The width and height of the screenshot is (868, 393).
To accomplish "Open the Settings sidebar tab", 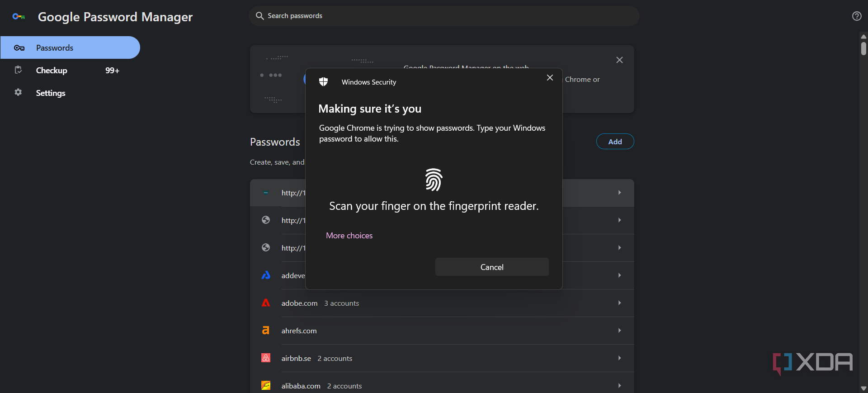I will click(x=70, y=93).
